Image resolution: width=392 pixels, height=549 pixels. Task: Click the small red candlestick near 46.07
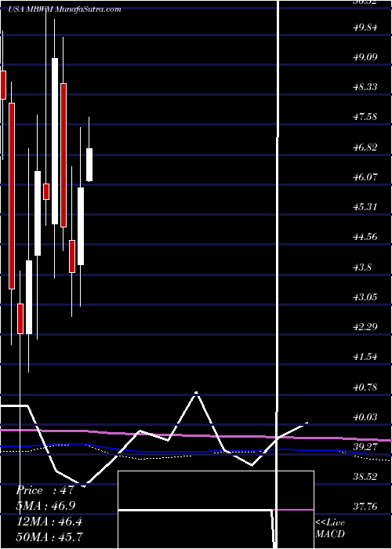point(46,191)
